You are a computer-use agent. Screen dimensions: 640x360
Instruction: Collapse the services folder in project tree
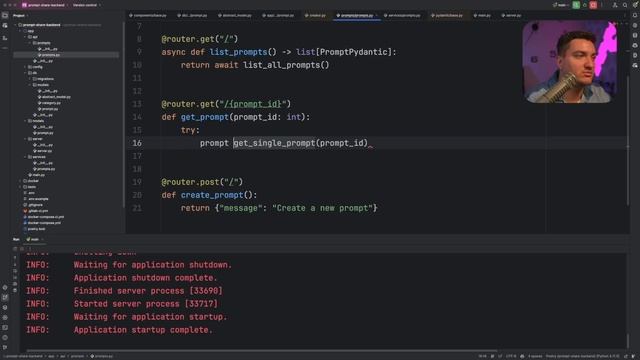(25, 157)
